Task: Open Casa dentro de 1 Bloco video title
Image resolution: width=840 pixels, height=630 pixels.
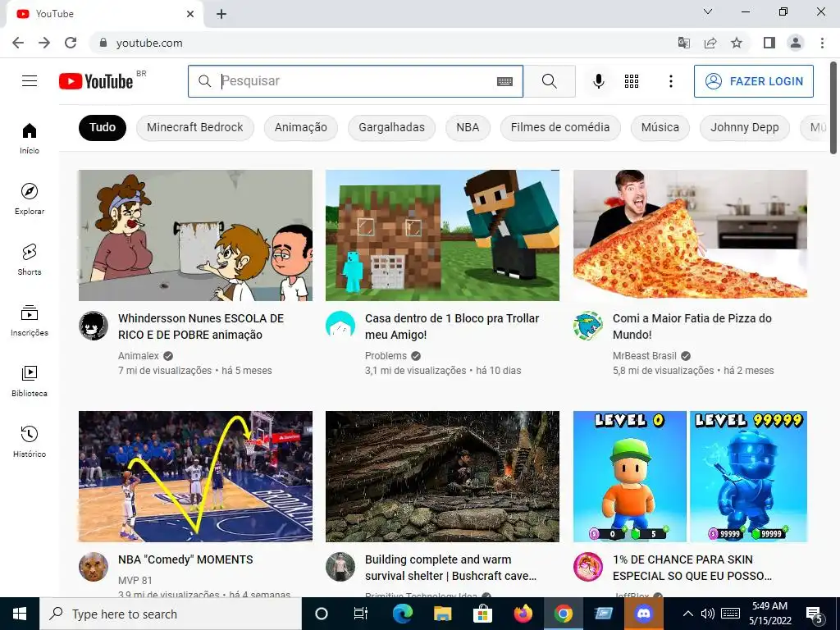Action: (452, 326)
